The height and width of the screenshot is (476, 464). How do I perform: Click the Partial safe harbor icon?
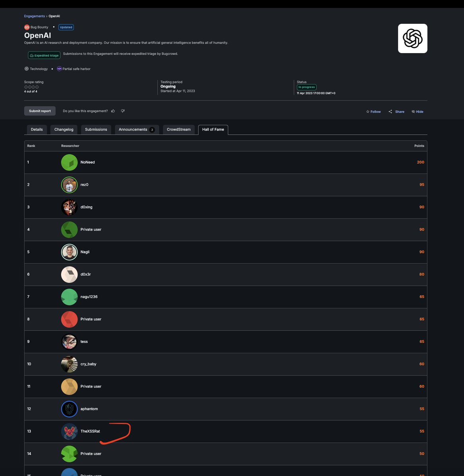click(x=59, y=69)
